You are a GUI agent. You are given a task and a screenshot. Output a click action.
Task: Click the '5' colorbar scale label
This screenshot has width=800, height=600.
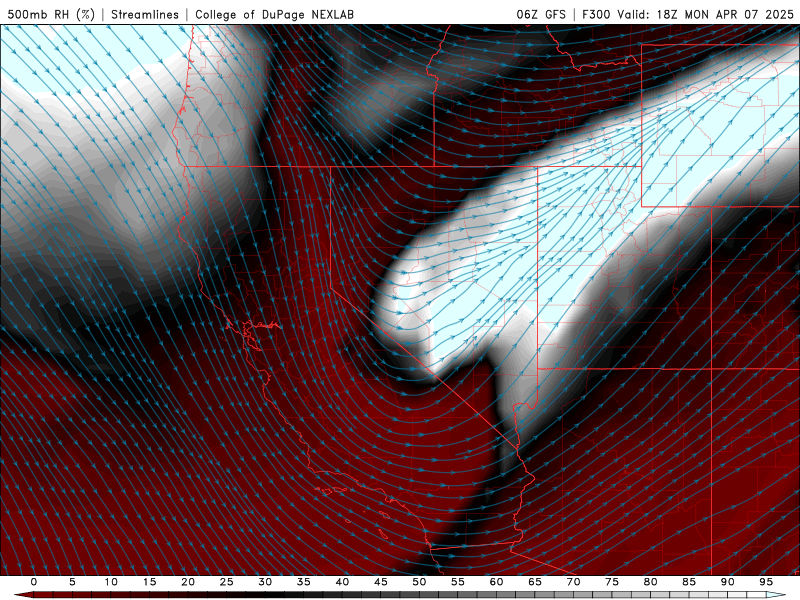point(72,582)
